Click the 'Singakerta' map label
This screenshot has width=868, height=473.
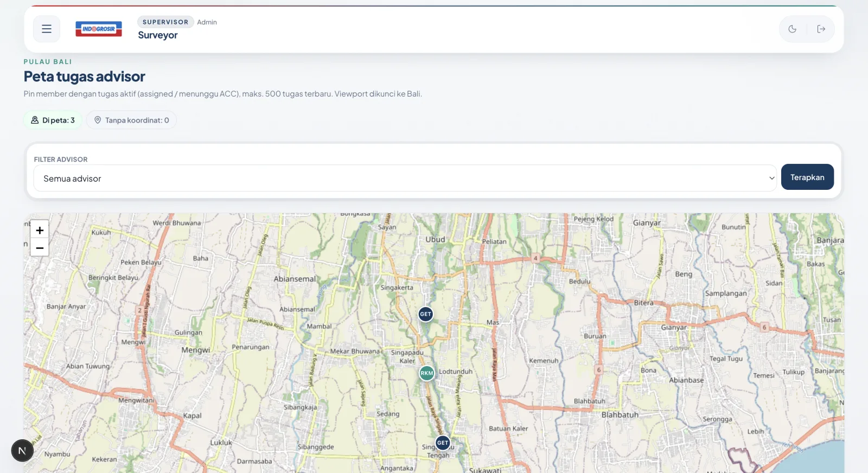397,287
